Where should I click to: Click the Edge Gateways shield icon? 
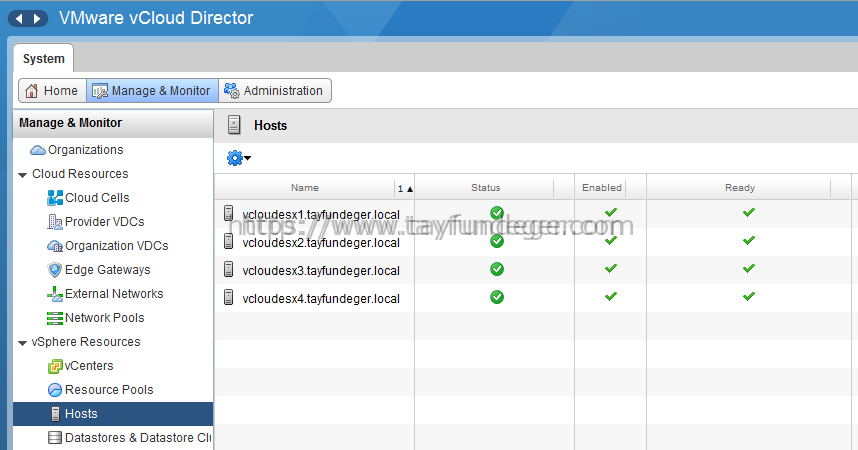[55, 270]
